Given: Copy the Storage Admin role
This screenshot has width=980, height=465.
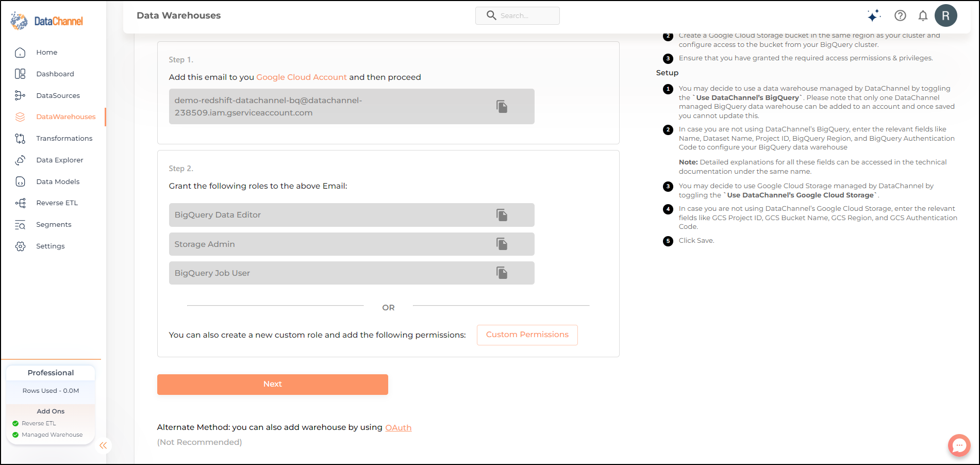Looking at the screenshot, I should click(502, 244).
